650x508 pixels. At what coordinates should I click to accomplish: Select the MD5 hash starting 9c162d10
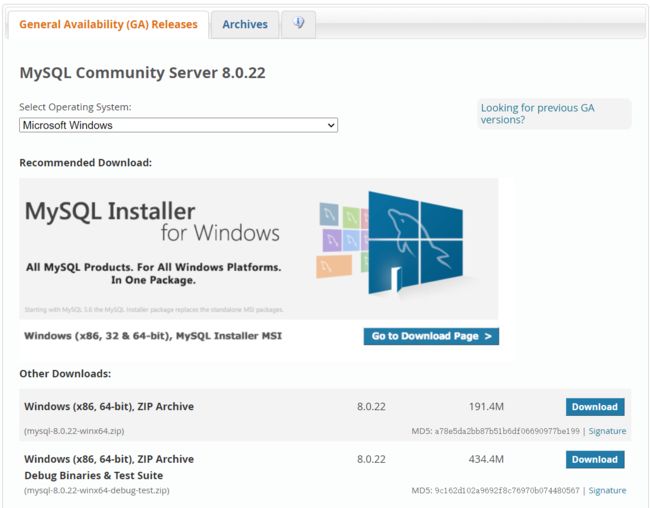coord(507,490)
